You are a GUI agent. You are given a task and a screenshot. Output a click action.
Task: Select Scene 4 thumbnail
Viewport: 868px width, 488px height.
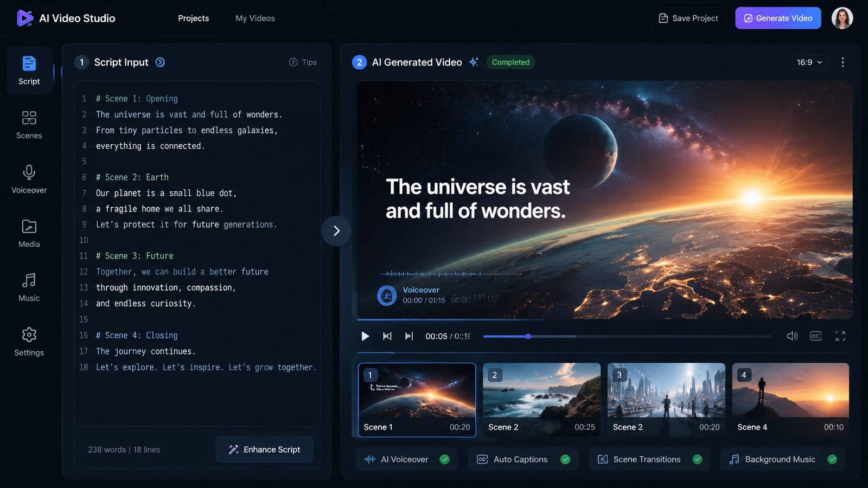point(790,400)
